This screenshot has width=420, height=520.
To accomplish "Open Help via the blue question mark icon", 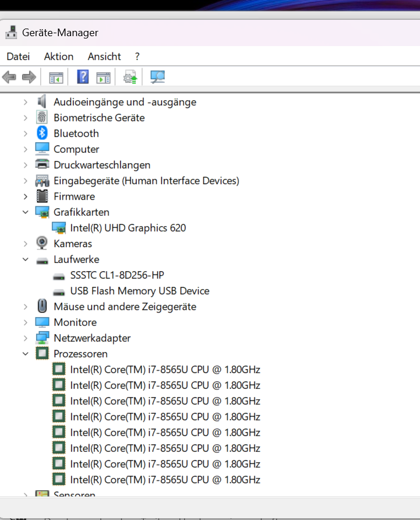I will pos(83,77).
